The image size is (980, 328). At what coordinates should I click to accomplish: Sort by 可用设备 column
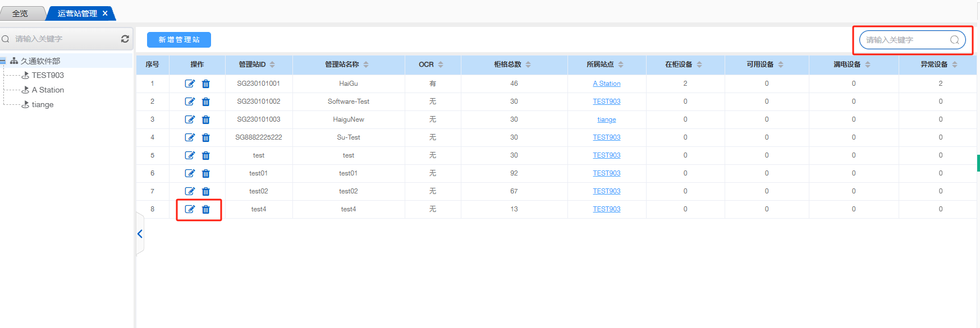781,64
